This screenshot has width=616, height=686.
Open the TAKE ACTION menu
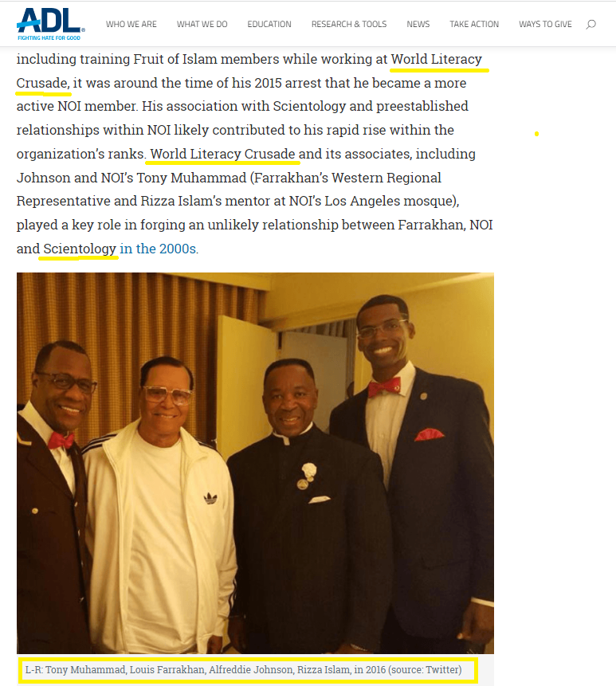[x=474, y=24]
